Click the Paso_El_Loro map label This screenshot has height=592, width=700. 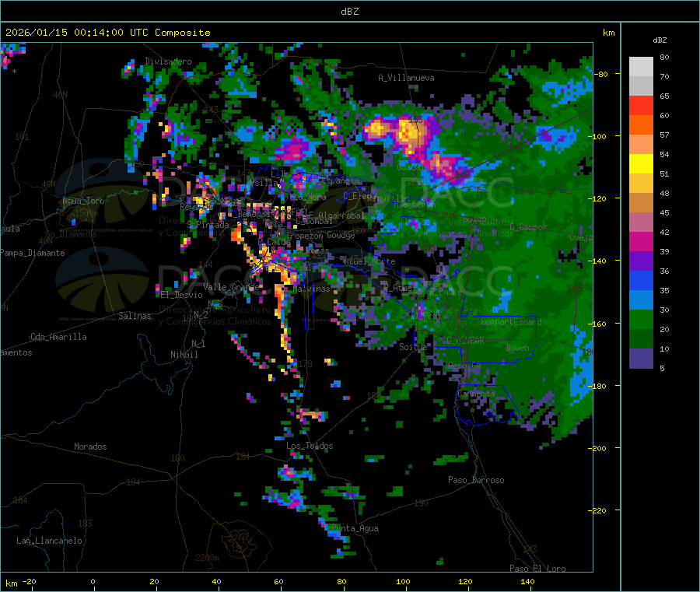pos(537,569)
